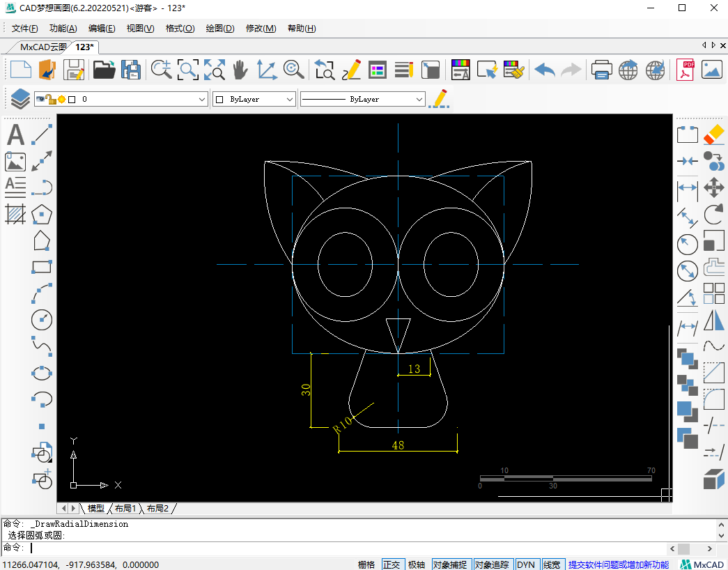Open the 编辑(E) menu

(x=102, y=29)
